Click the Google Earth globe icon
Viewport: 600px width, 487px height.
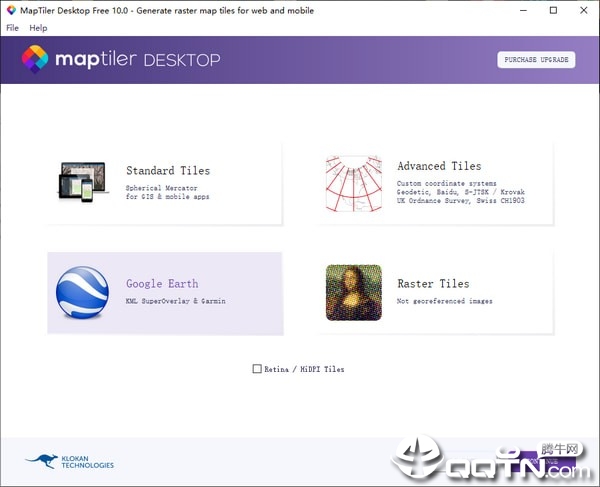coord(82,293)
